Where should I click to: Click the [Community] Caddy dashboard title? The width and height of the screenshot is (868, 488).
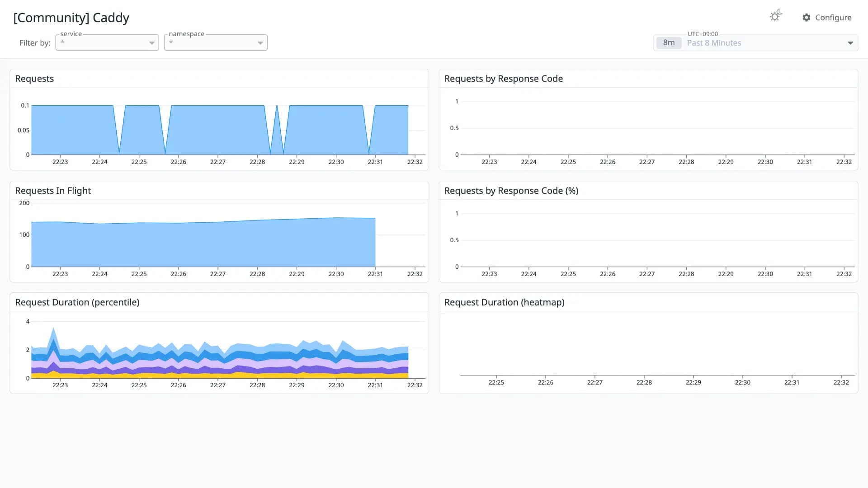(x=71, y=18)
